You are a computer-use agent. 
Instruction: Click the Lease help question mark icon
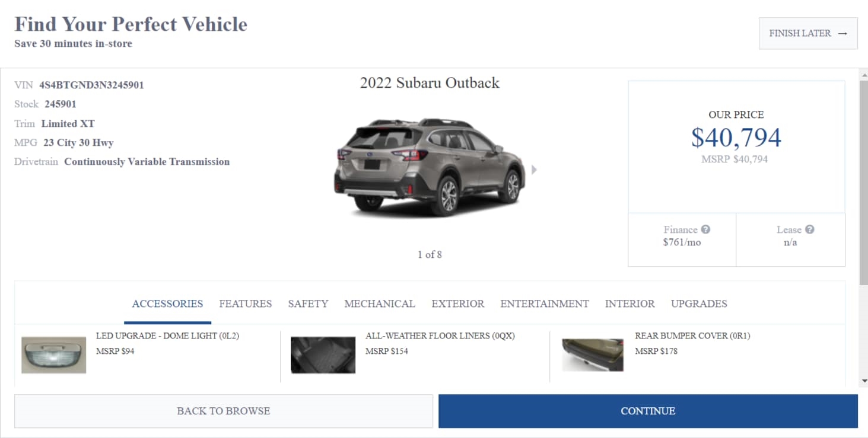(x=810, y=229)
